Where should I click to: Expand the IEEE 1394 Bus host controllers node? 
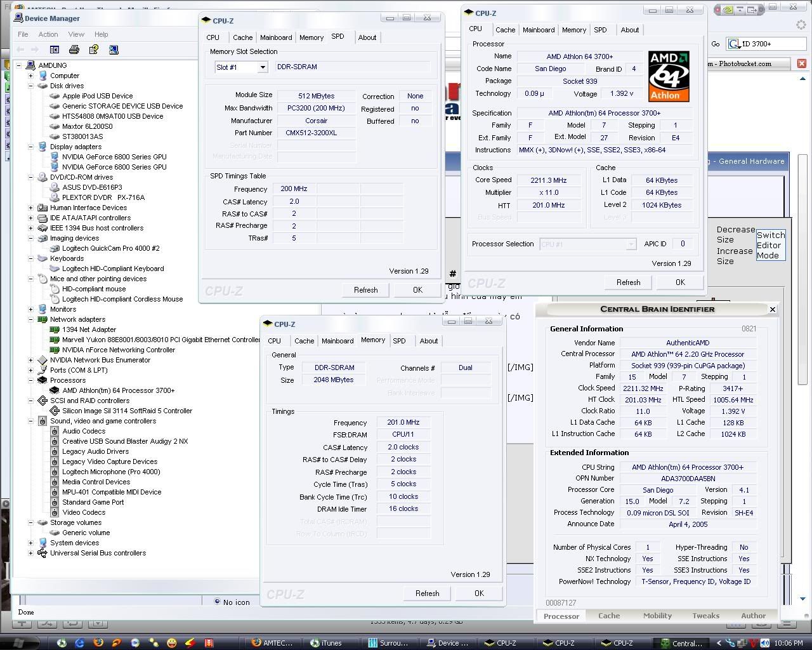pos(30,228)
